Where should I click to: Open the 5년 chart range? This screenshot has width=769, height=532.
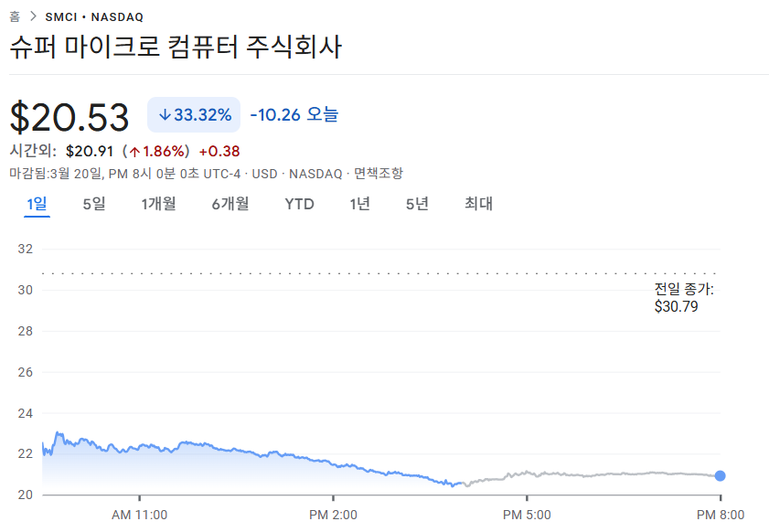(x=417, y=204)
